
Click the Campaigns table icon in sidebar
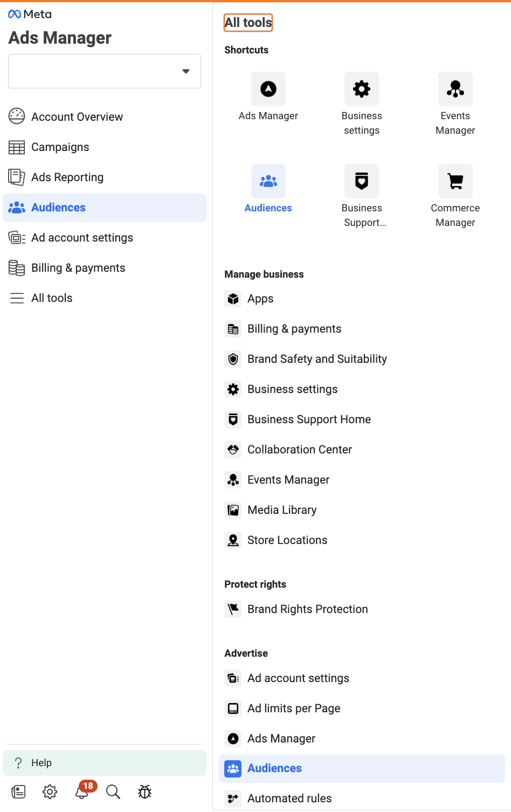click(17, 147)
